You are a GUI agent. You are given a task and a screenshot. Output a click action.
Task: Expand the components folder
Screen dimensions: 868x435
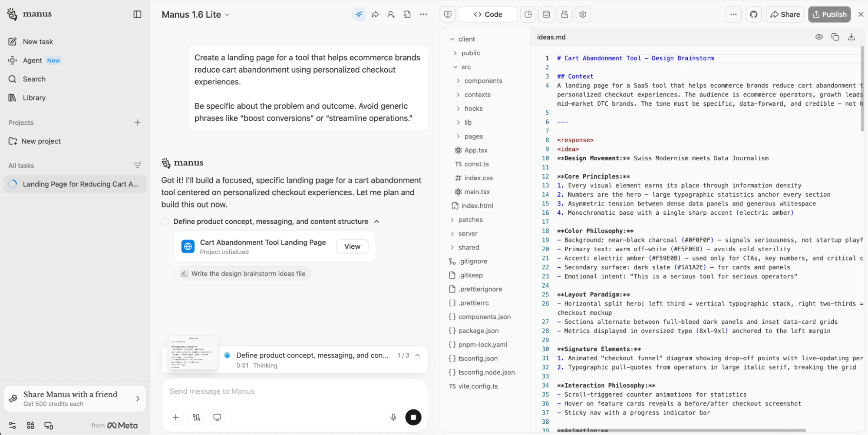coord(458,81)
